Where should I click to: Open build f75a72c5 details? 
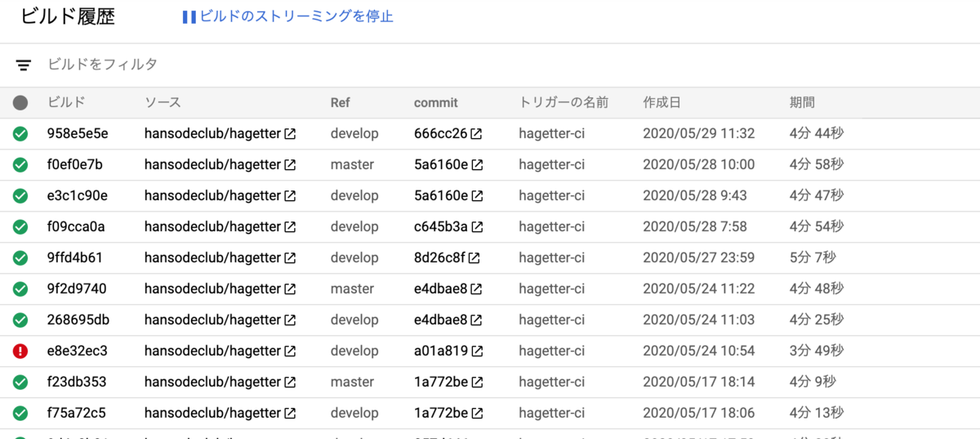click(76, 413)
